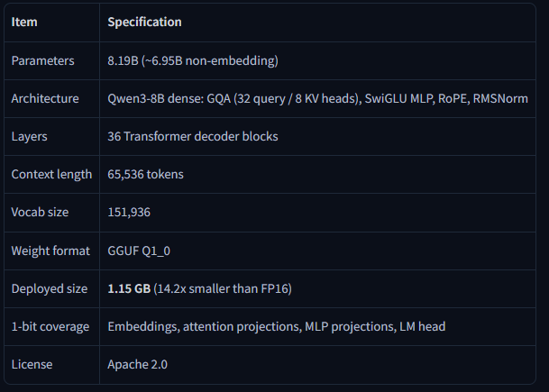Click '36 Transformer decoder blocks' cell
The height and width of the screenshot is (392, 549).
193,136
